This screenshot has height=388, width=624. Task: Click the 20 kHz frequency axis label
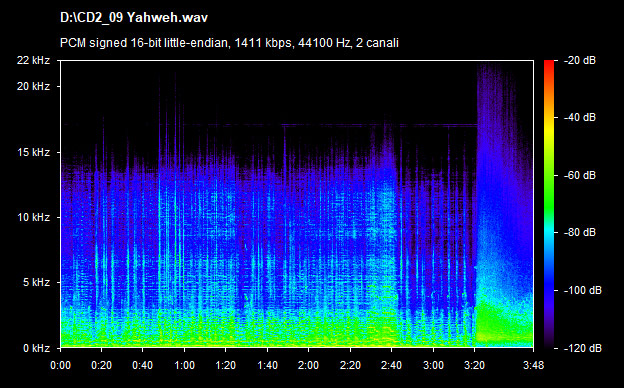click(x=33, y=86)
